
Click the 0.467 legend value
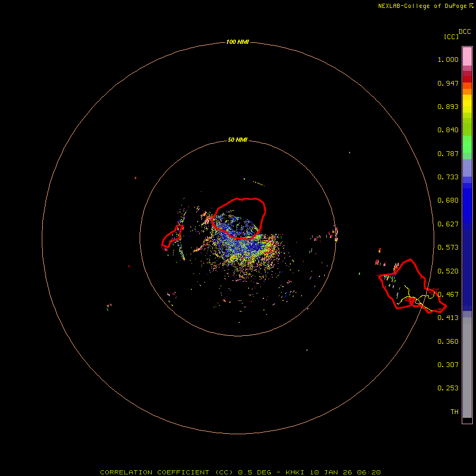(448, 295)
